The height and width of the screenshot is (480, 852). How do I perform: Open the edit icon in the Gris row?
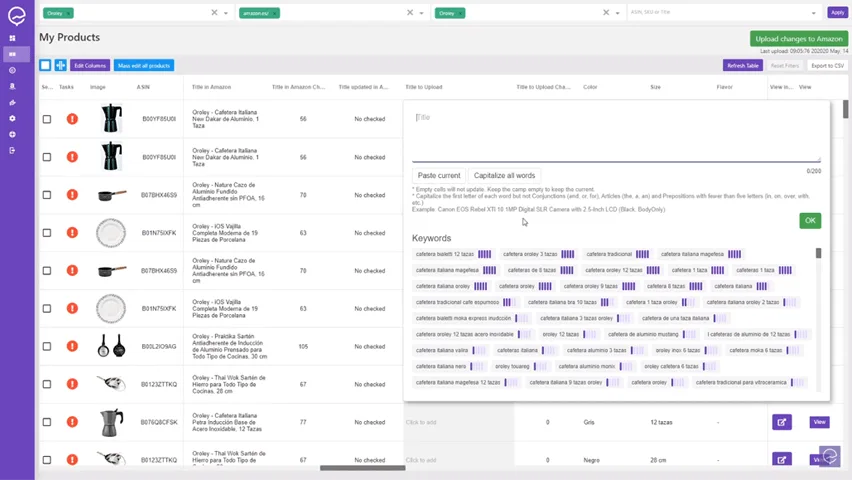[781, 422]
